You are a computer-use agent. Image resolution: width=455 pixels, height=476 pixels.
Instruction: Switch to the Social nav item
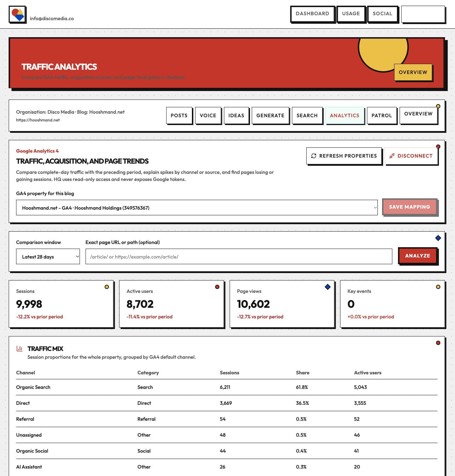click(x=382, y=14)
